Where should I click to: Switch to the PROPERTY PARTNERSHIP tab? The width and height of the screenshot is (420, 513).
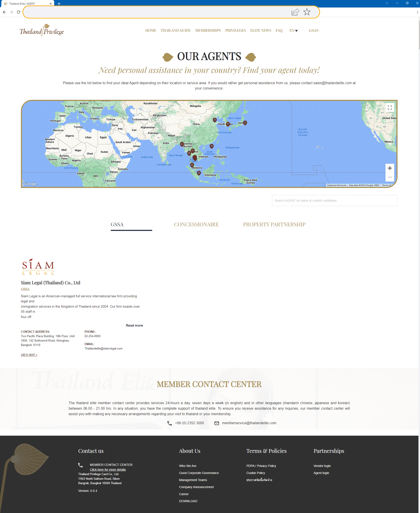coord(274,224)
